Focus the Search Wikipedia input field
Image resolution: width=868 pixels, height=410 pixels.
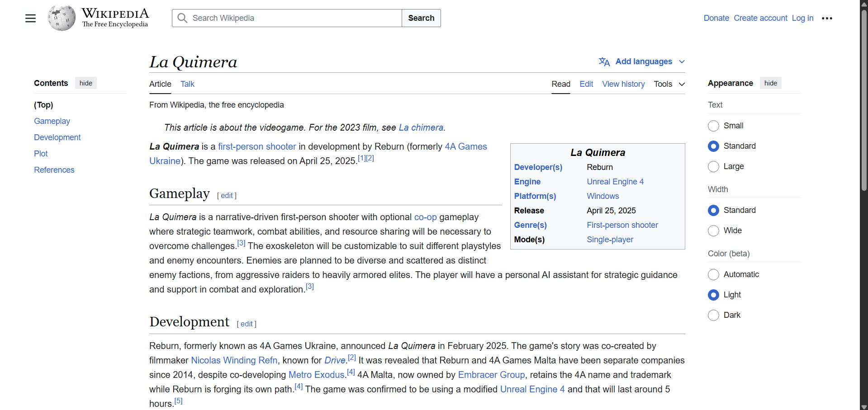click(294, 18)
